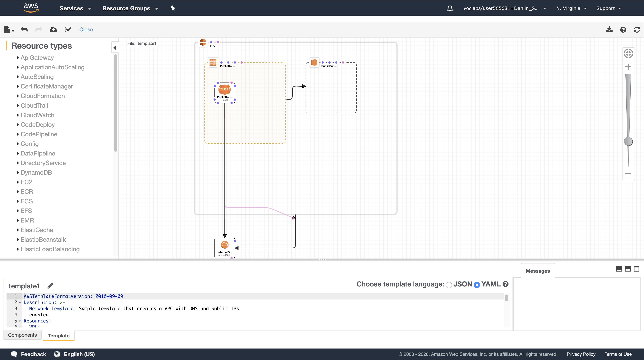Click the download template icon
The height and width of the screenshot is (360, 644).
(609, 29)
